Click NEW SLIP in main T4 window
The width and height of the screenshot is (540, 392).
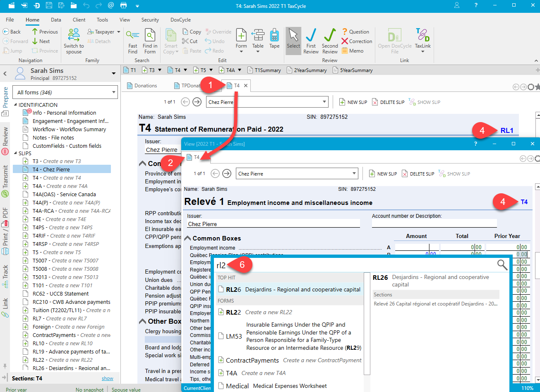pyautogui.click(x=353, y=102)
